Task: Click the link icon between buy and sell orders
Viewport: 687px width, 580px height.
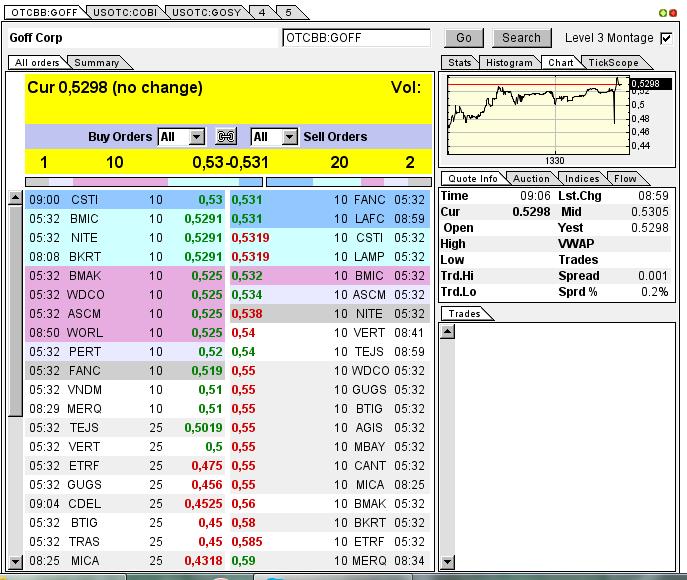Action: [x=226, y=137]
